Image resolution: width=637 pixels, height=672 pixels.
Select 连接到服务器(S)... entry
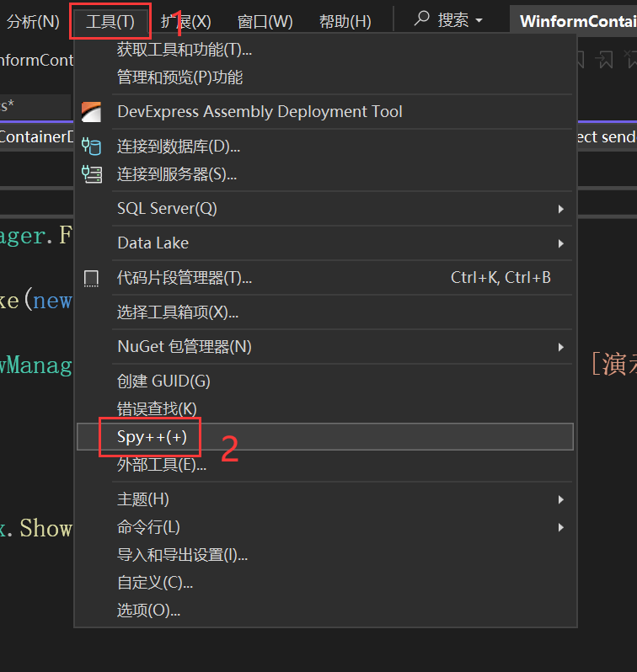(x=325, y=174)
